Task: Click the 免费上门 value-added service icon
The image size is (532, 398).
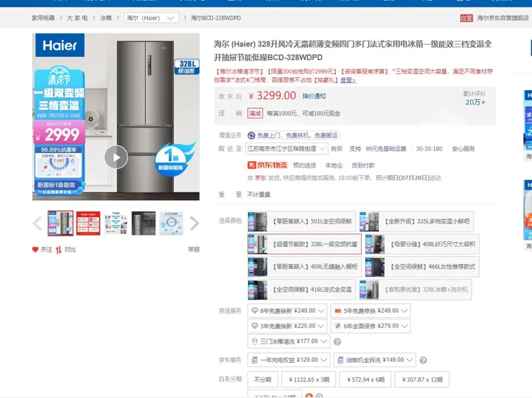Action: [x=251, y=136]
